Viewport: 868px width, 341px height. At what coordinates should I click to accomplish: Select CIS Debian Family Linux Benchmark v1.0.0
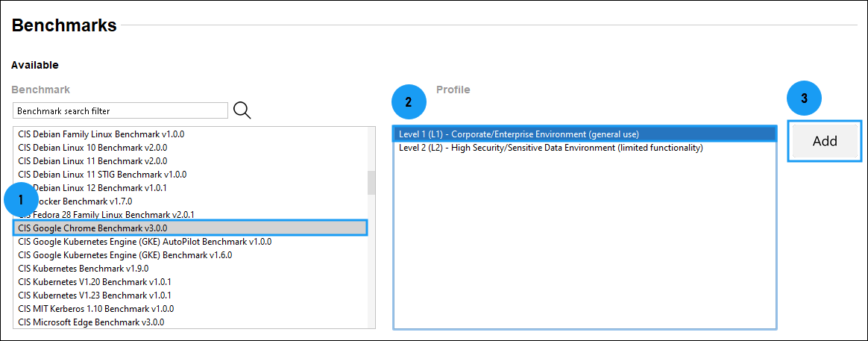pos(101,134)
